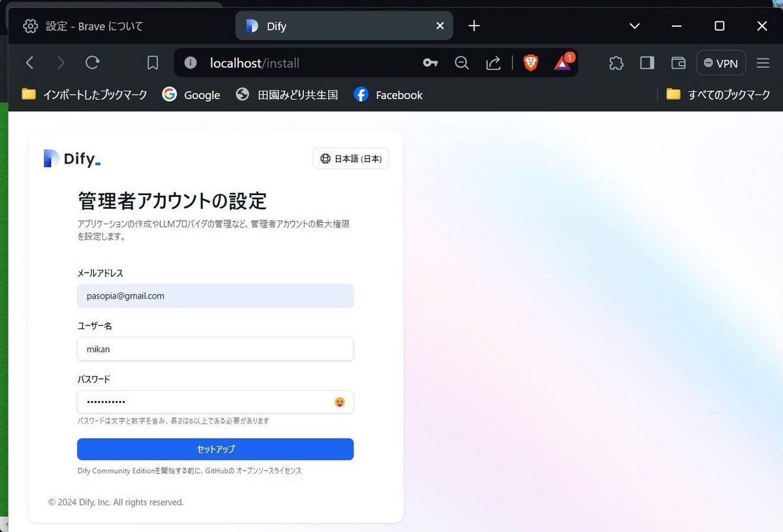
Task: Click the メールアドレス input field
Action: point(215,296)
